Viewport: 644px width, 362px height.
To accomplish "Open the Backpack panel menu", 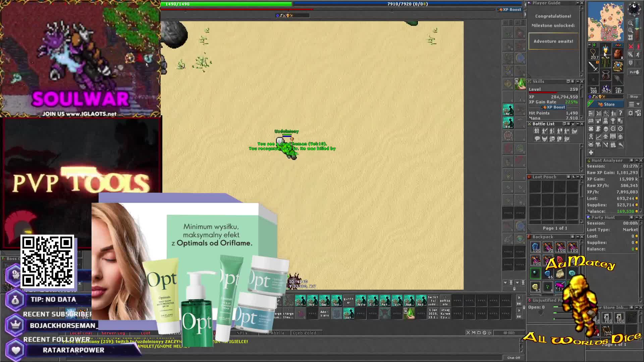I will click(x=573, y=237).
